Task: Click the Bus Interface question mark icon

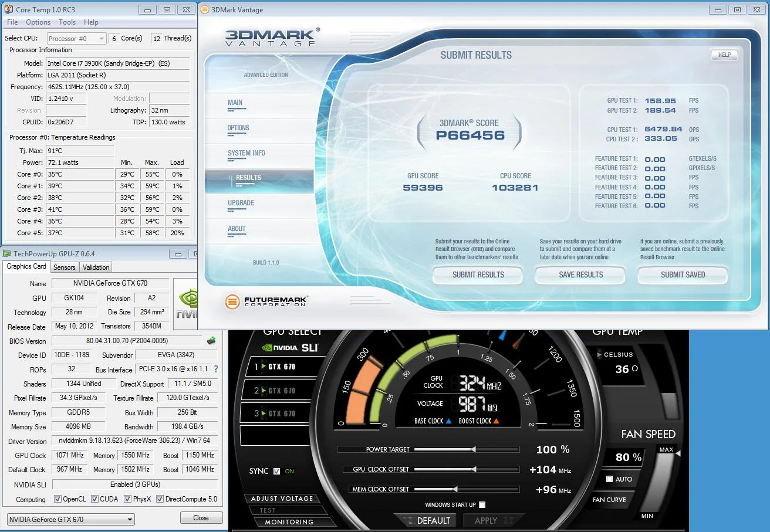Action: pyautogui.click(x=216, y=369)
